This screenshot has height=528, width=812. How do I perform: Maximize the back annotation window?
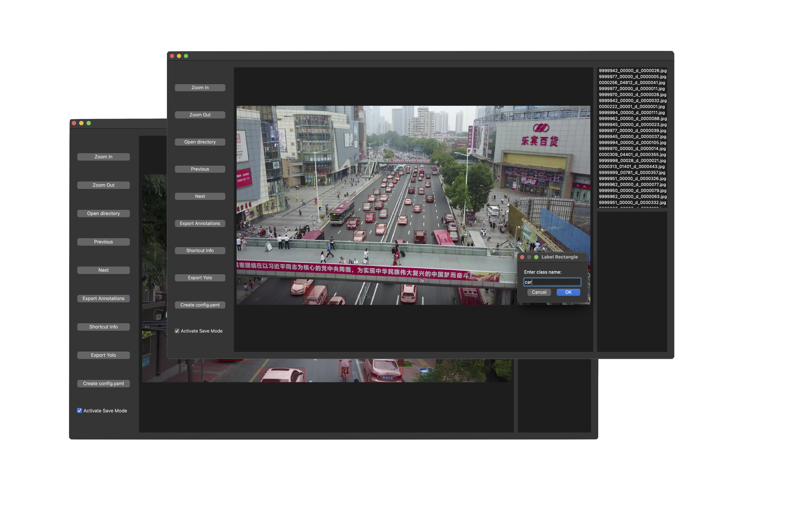pos(89,123)
